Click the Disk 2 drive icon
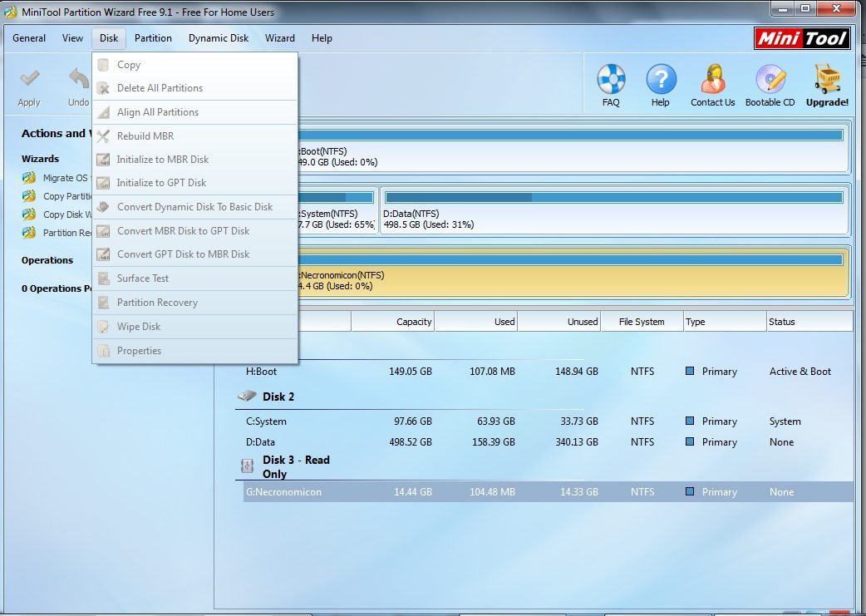Viewport: 866px width, 616px height. click(x=247, y=396)
